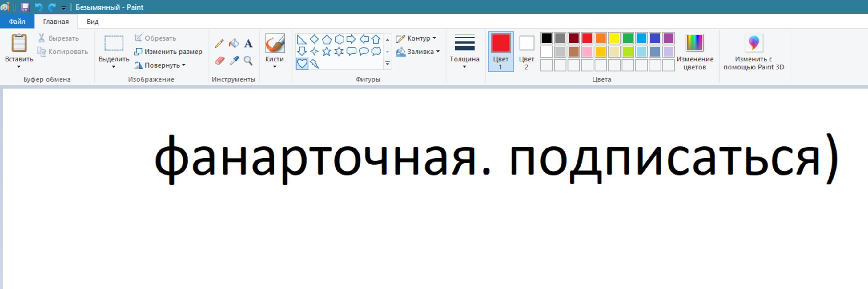Choose the diamond shape
Image resolution: width=868 pixels, height=289 pixels.
pyautogui.click(x=314, y=39)
